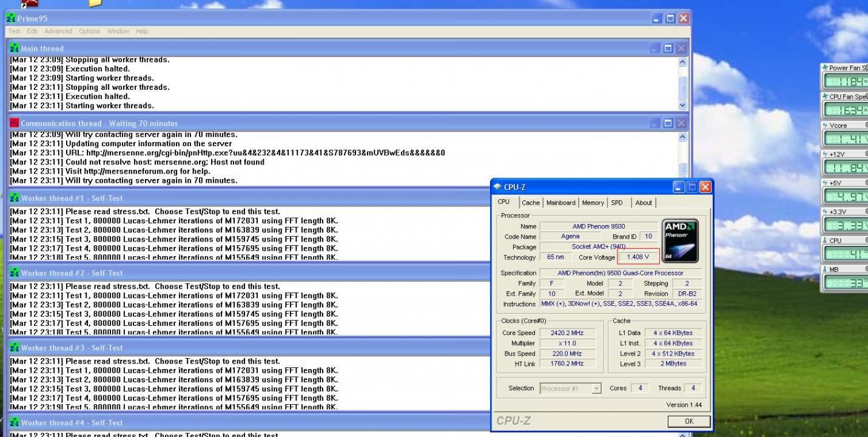Switch to the Cache tab in CPU-Z

[531, 203]
